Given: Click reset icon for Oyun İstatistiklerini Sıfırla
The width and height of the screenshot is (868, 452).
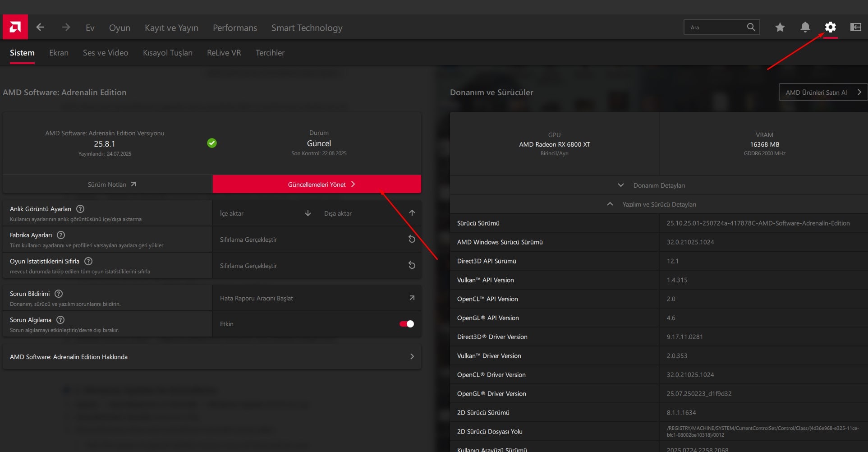Looking at the screenshot, I should (411, 265).
